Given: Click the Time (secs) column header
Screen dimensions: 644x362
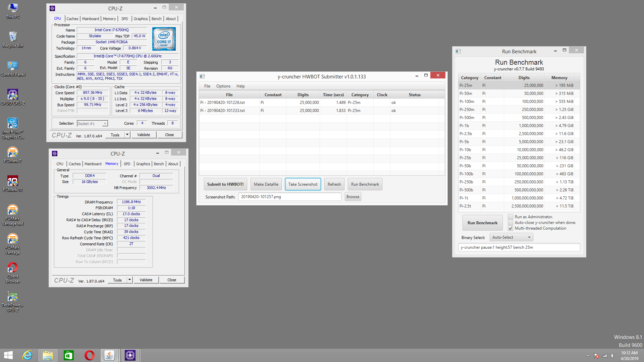Looking at the screenshot, I should click(x=333, y=95).
